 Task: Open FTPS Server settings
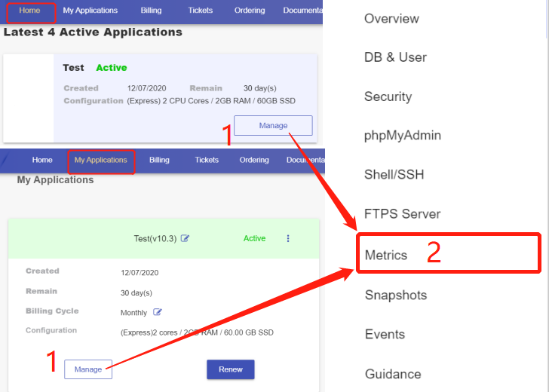(402, 214)
